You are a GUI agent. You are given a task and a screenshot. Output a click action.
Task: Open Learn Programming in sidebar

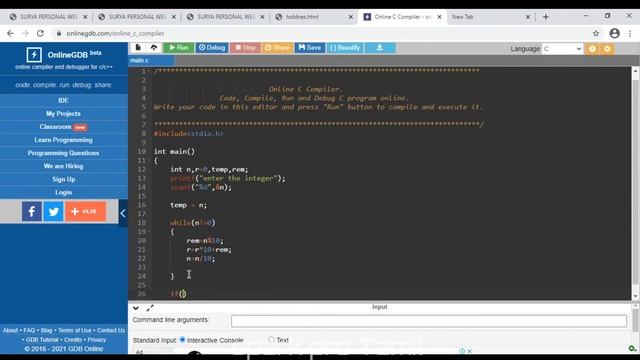point(63,140)
